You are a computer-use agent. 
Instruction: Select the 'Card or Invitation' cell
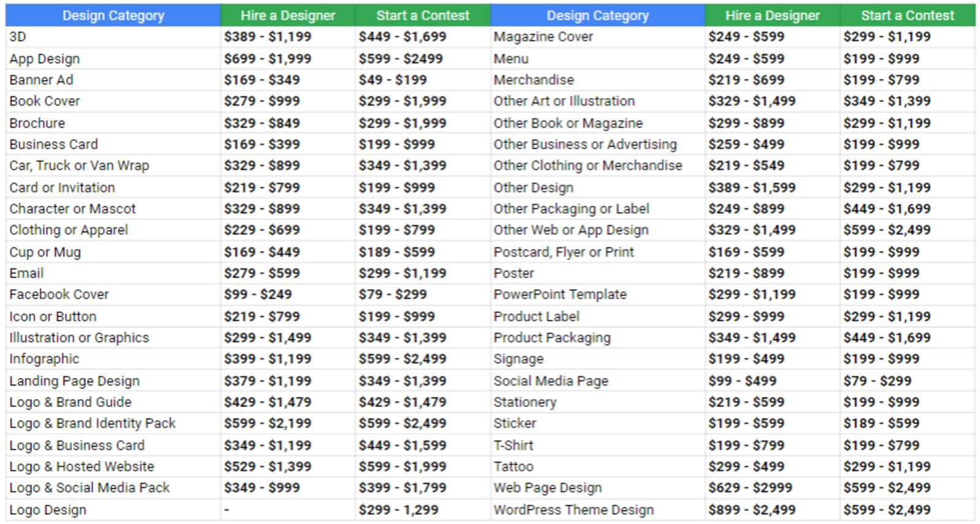(113, 188)
